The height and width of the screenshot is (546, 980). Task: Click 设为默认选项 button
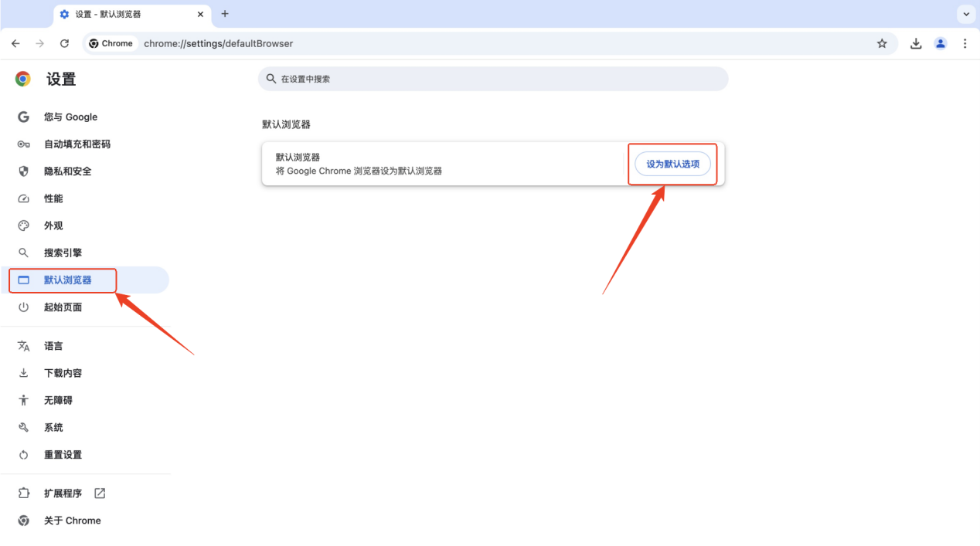point(672,164)
